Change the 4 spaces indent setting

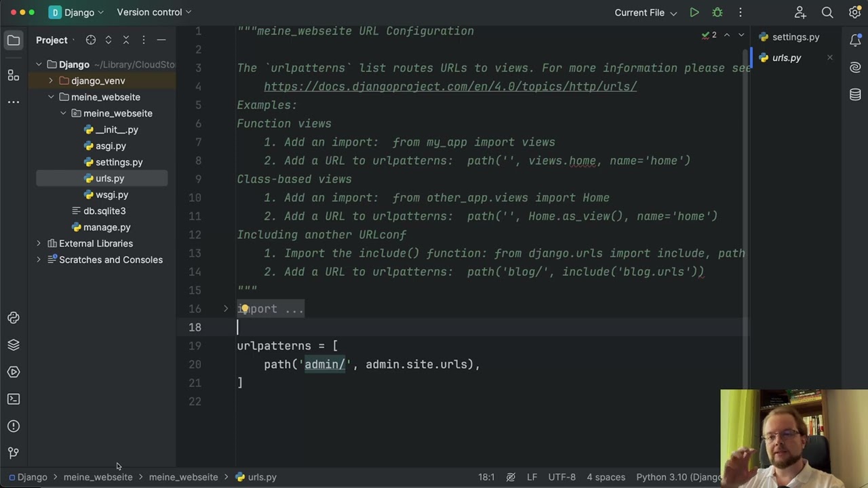point(606,477)
